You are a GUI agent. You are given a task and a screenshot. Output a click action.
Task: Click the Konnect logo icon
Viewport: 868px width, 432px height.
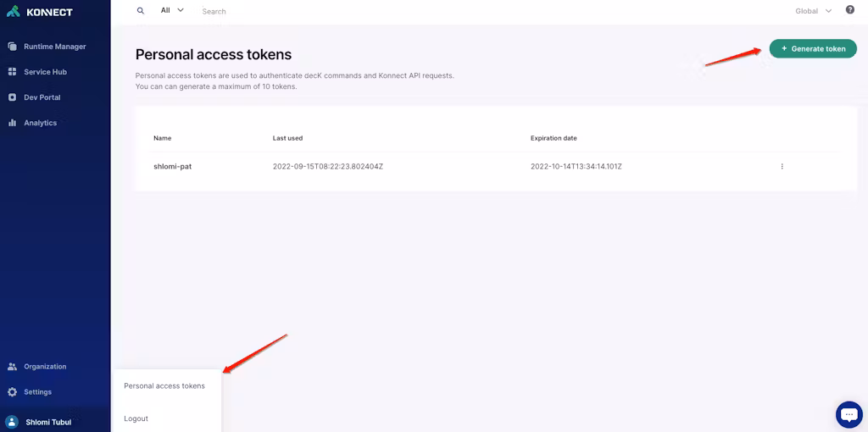[13, 12]
